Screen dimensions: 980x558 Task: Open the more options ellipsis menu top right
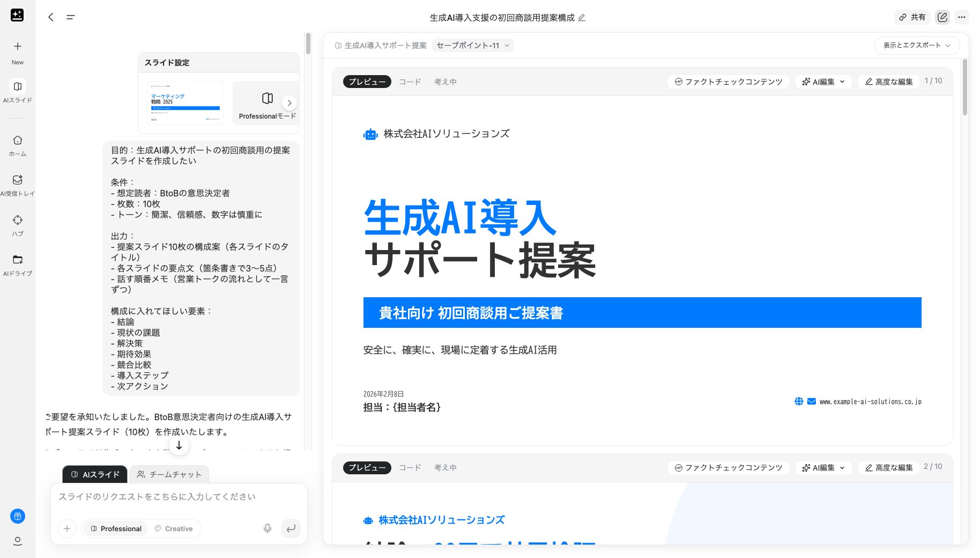tap(962, 17)
